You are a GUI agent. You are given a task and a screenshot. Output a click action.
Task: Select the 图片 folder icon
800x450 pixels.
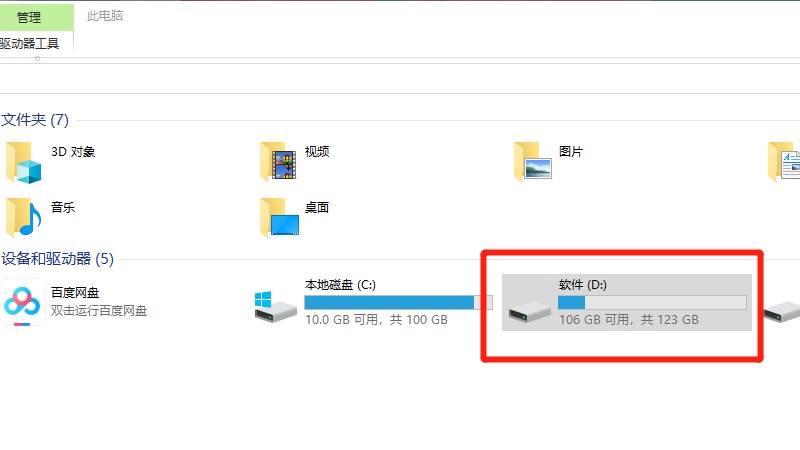point(533,162)
